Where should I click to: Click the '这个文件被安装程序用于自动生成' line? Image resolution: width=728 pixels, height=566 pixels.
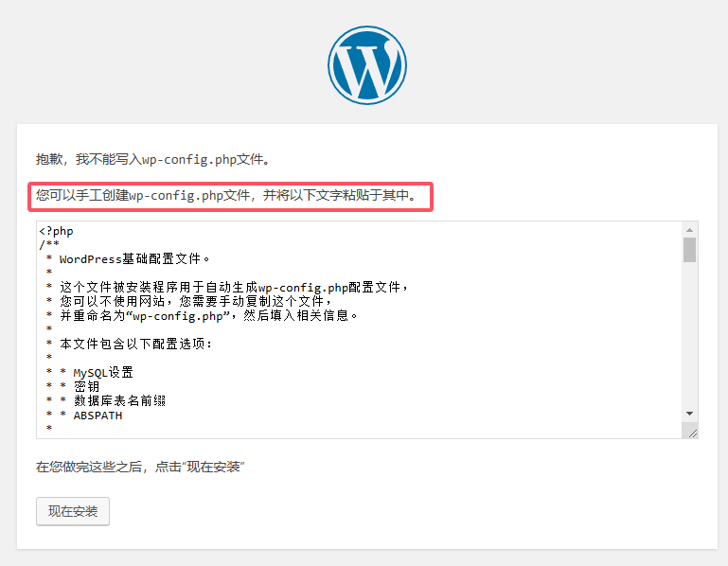click(227, 287)
